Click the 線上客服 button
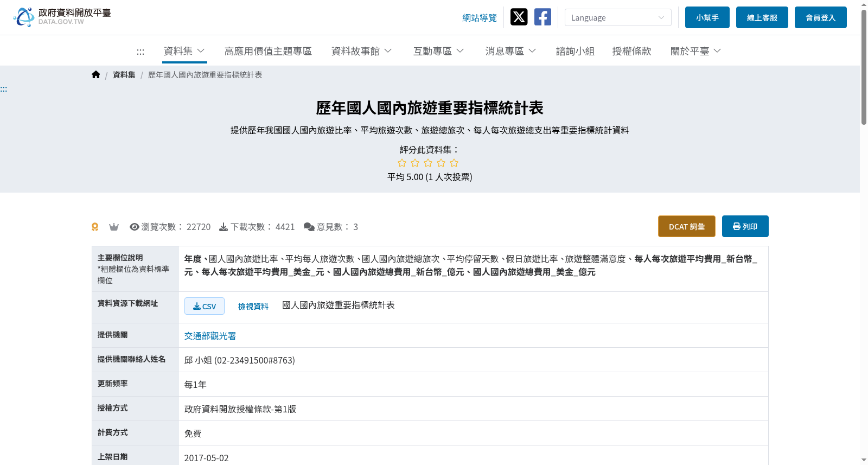The width and height of the screenshot is (868, 465). pos(762,17)
